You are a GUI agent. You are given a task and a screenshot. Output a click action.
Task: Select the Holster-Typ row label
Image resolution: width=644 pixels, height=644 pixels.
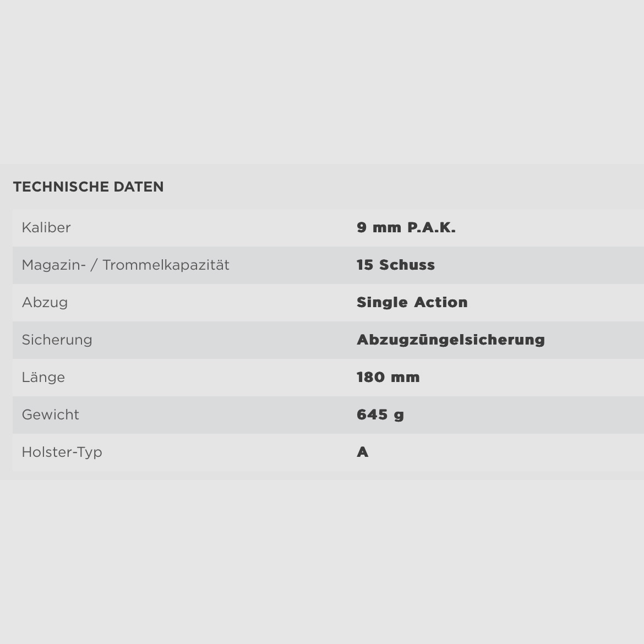[x=62, y=452]
